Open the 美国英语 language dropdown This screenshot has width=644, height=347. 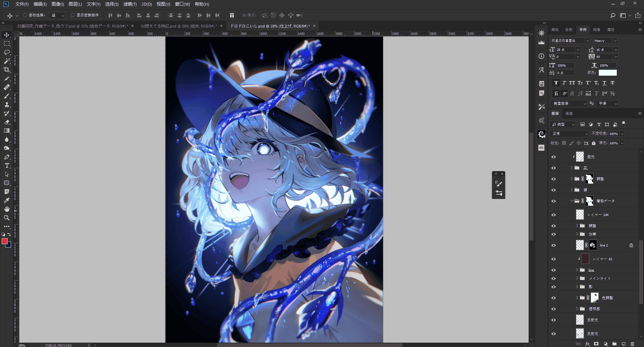(x=569, y=103)
